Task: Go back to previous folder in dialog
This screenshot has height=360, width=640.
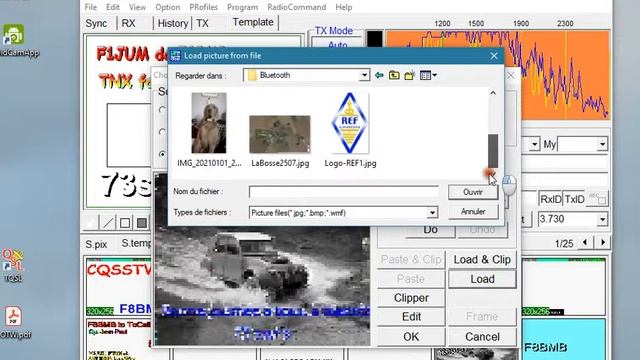Action: click(x=379, y=75)
